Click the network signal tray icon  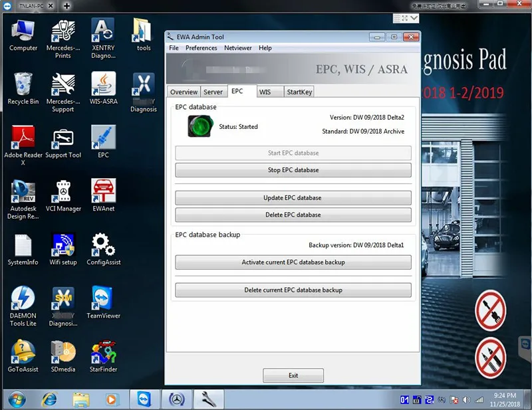pos(479,400)
